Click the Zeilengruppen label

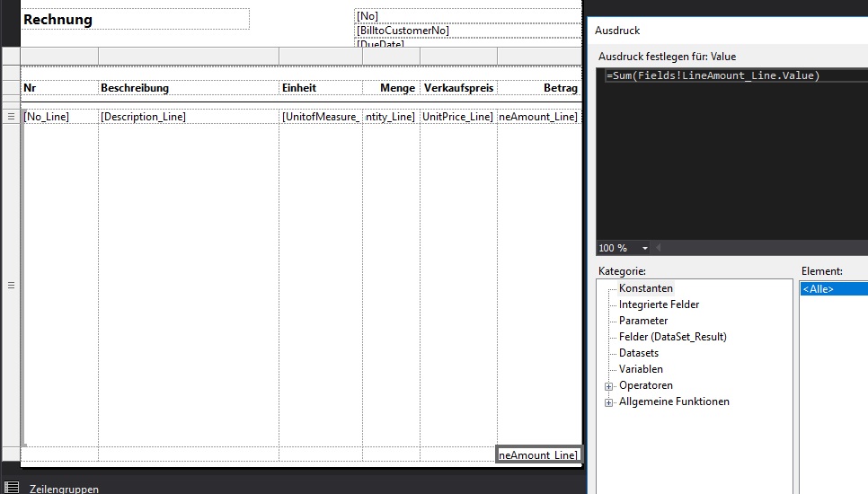point(64,489)
